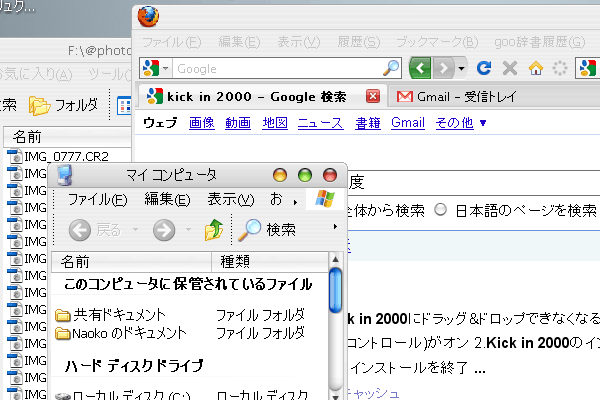Open the 書籍 link on Google
The image size is (600, 400).
pyautogui.click(x=368, y=123)
